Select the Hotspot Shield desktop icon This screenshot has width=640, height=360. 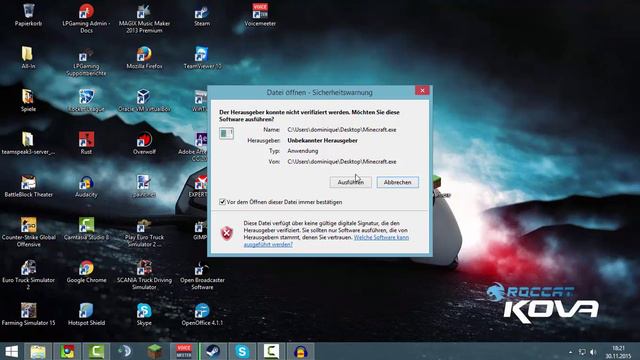[86, 314]
